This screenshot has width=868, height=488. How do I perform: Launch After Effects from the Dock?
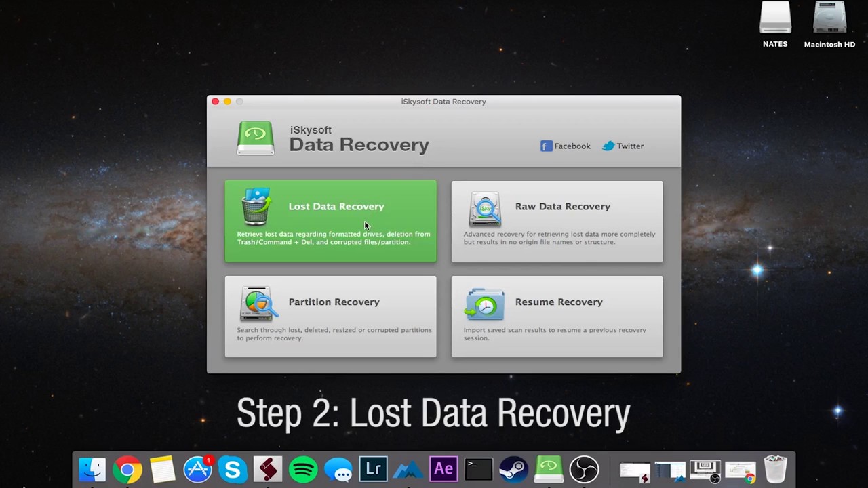(443, 470)
